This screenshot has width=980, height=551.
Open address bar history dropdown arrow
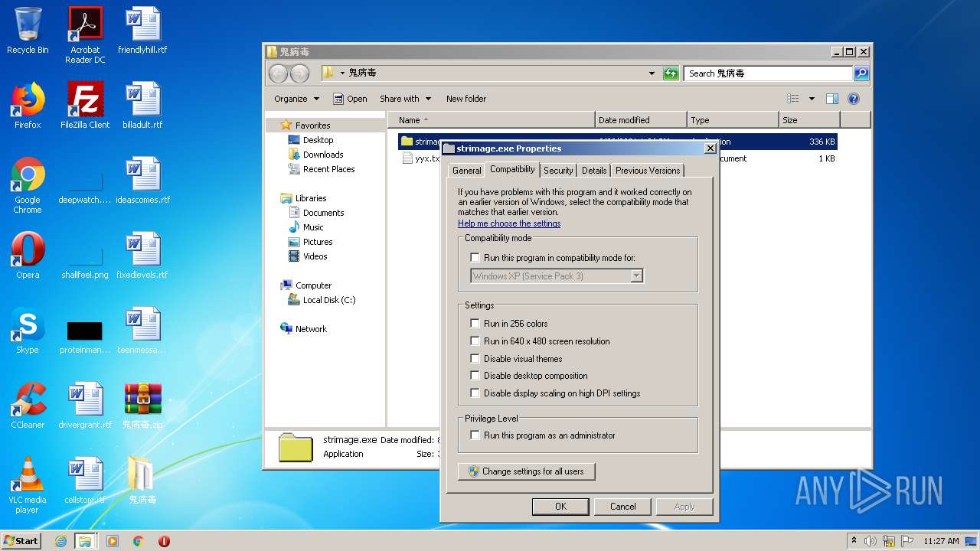point(652,73)
